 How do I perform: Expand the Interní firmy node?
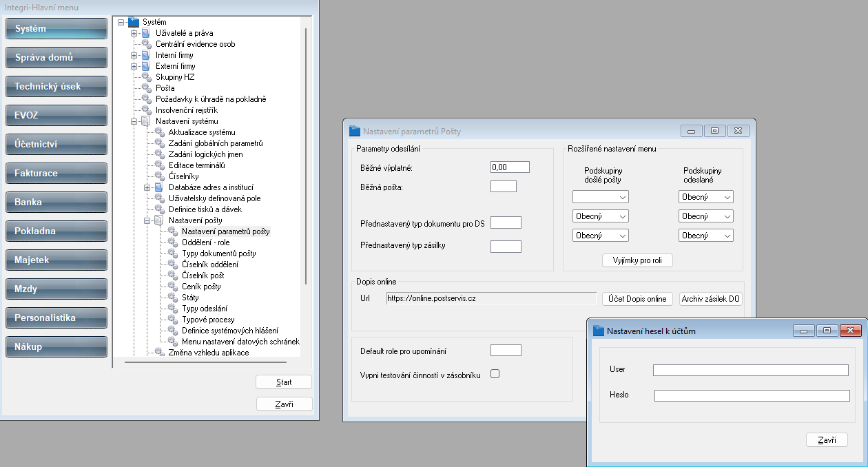(134, 55)
